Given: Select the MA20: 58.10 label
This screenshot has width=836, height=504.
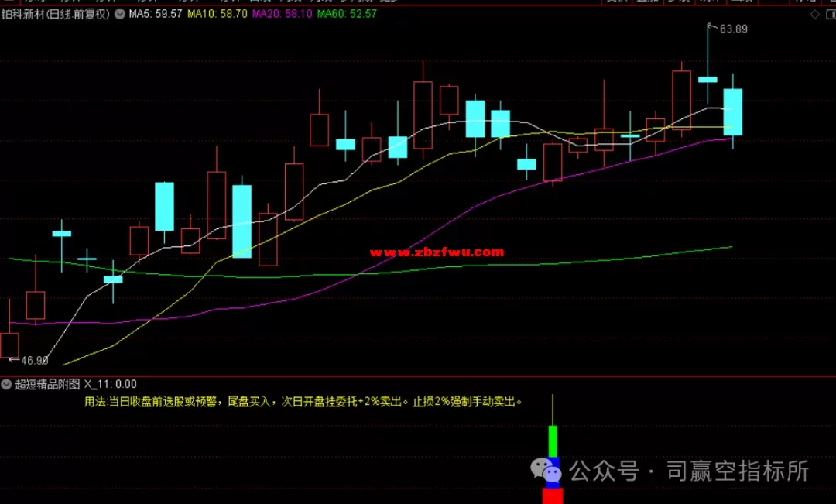Looking at the screenshot, I should 282,14.
